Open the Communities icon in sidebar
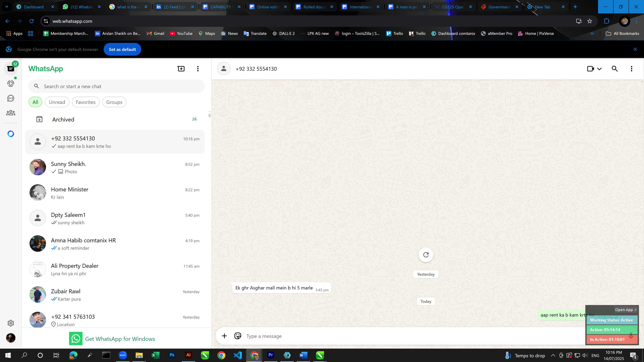 coord(11,113)
